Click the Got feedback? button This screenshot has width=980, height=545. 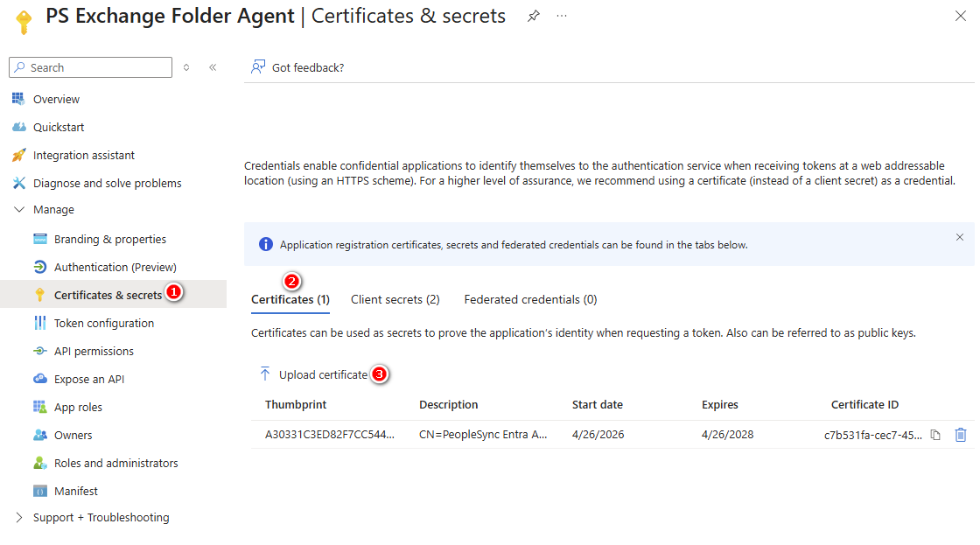[x=297, y=67]
